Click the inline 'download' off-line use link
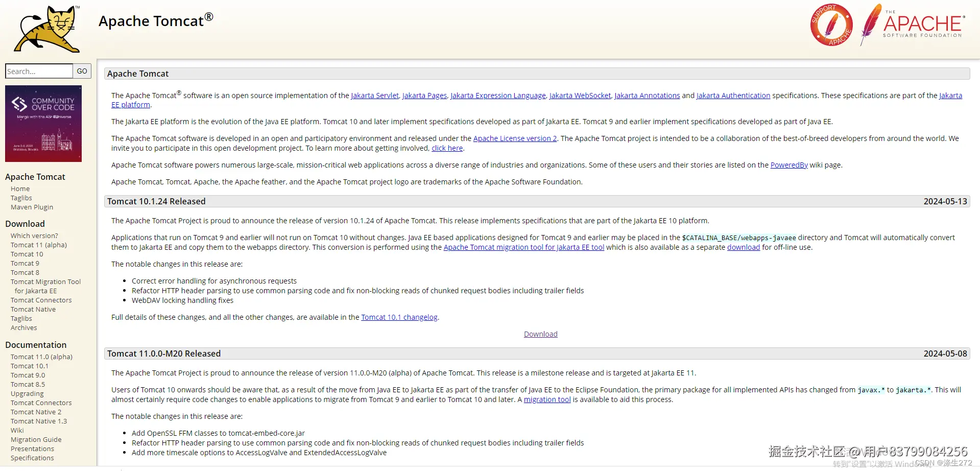Screen dimensions: 980x471 [744, 247]
